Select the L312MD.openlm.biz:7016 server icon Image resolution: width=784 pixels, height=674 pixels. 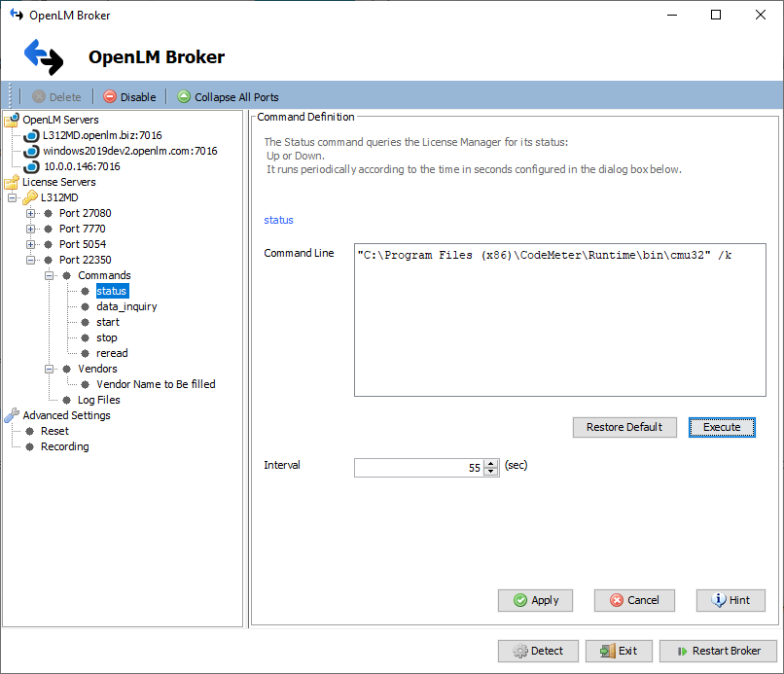pos(31,135)
